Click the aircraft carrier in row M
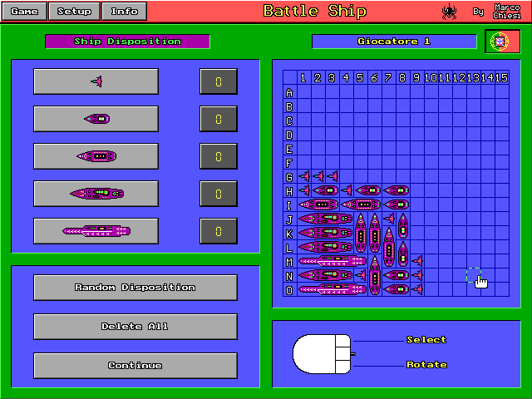Image resolution: width=532 pixels, height=399 pixels. pos(332,261)
